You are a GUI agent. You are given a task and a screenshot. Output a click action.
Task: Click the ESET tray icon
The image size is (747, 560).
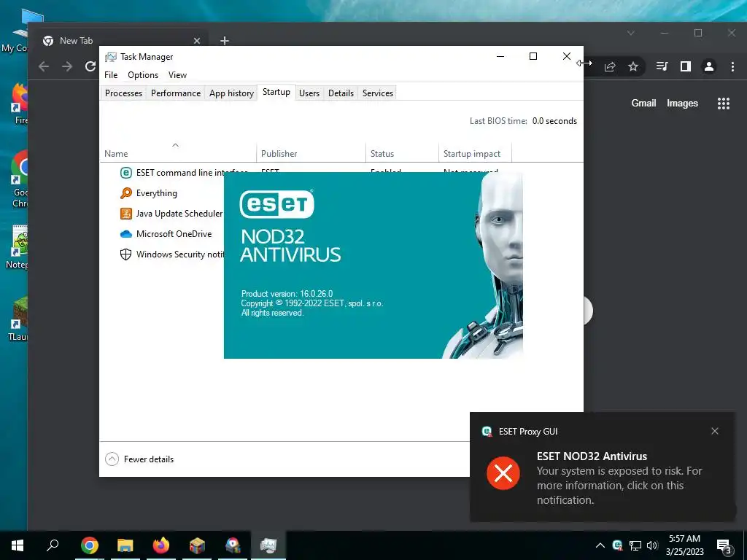(617, 545)
